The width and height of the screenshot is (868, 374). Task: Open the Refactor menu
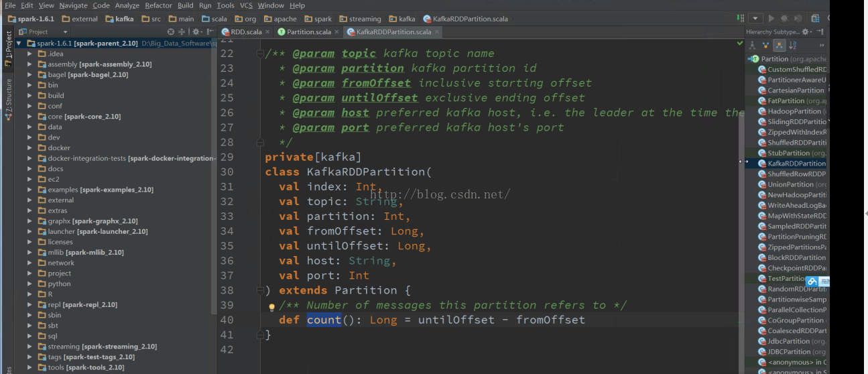click(x=158, y=5)
